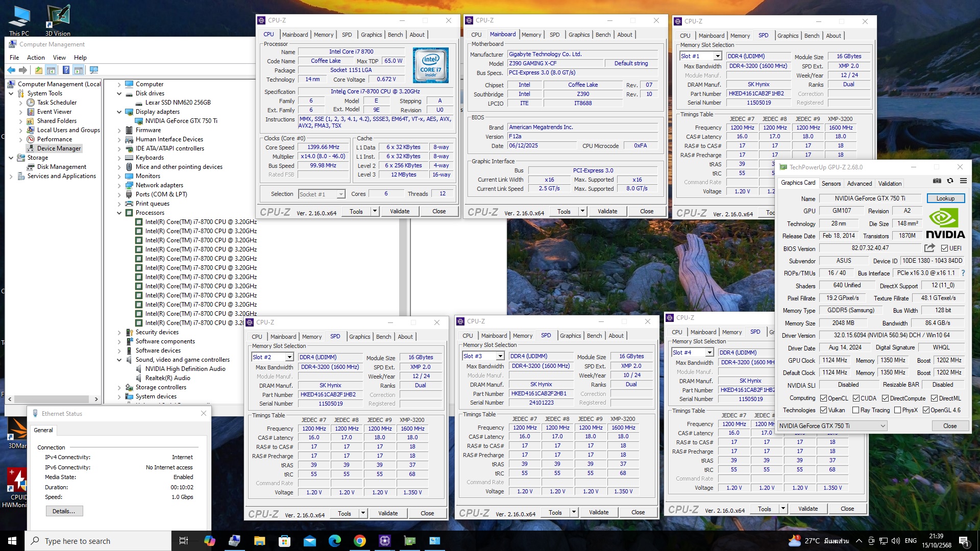Open Google Chrome from the taskbar
The height and width of the screenshot is (551, 980).
pos(360,541)
